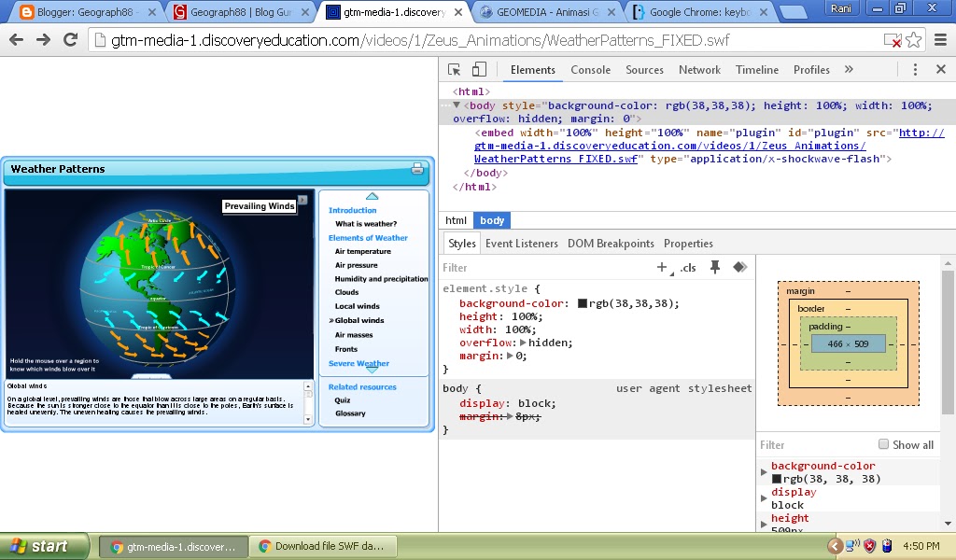Reload the page with refresh icon
The height and width of the screenshot is (560, 956).
(x=71, y=40)
